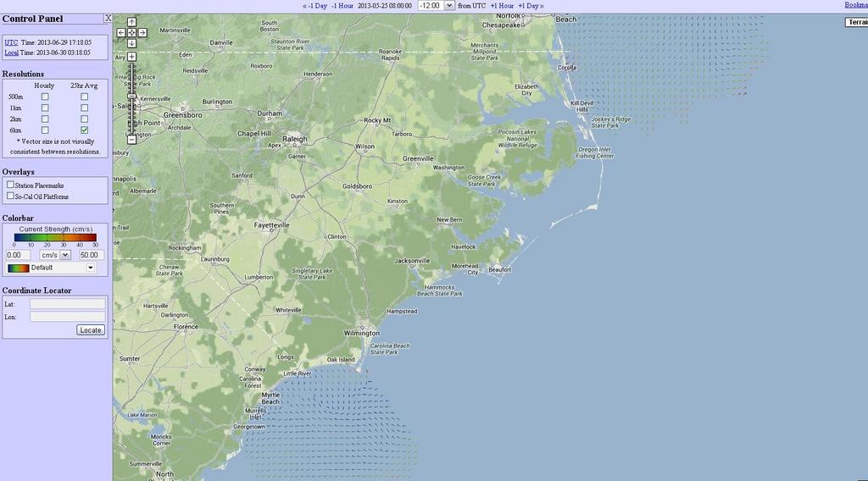Click the Lat input field
868x481 pixels.
pyautogui.click(x=67, y=303)
